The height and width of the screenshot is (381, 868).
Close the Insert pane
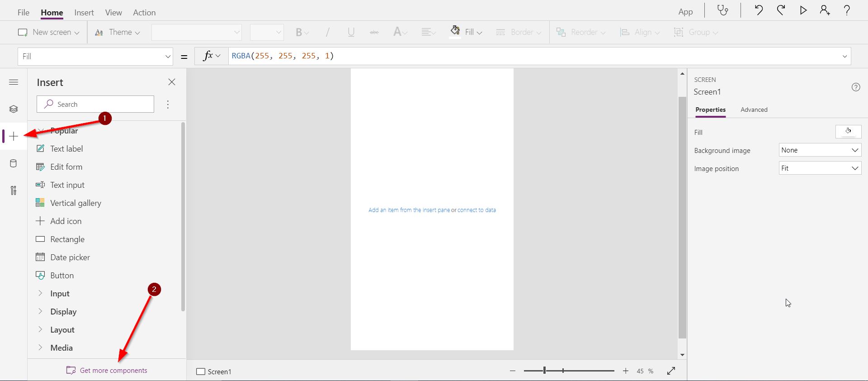coord(172,82)
